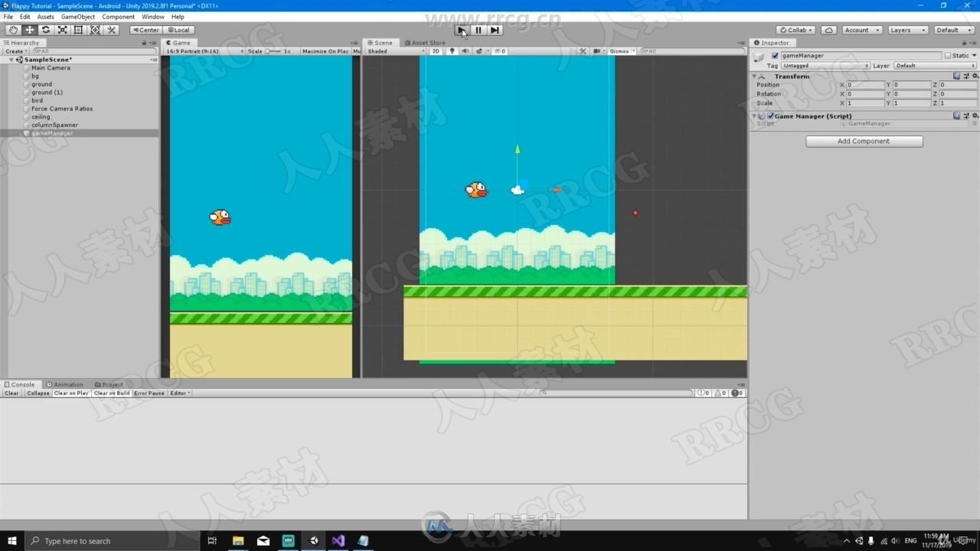
Task: Toggle Scene effects image icon
Action: 479,51
